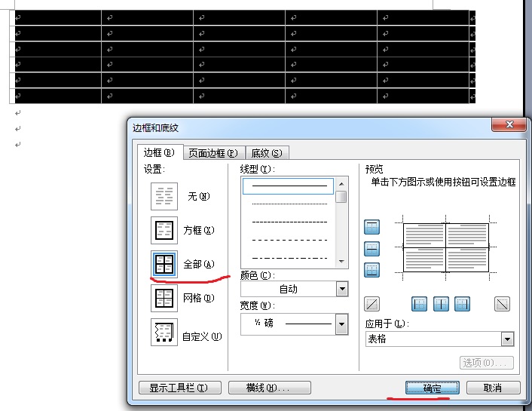This screenshot has width=532, height=411.
Task: Toggle left border button under preview
Action: [x=420, y=304]
